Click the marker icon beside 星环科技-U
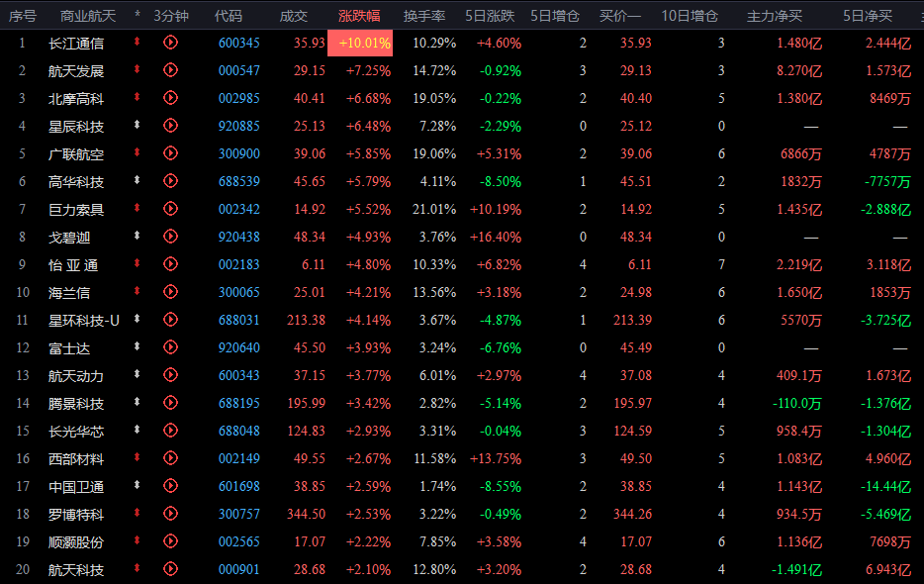 coord(137,320)
